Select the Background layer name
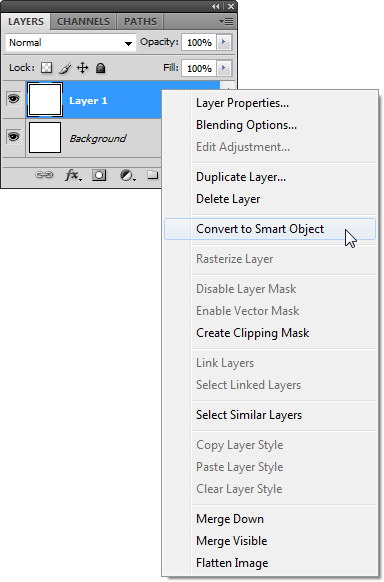384x582 pixels. click(98, 138)
